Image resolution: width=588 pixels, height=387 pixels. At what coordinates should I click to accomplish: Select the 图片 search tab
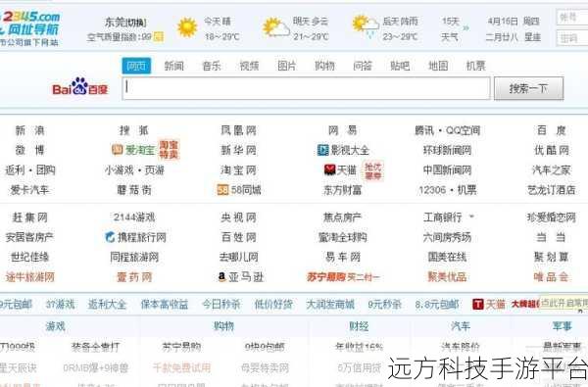[x=287, y=66]
